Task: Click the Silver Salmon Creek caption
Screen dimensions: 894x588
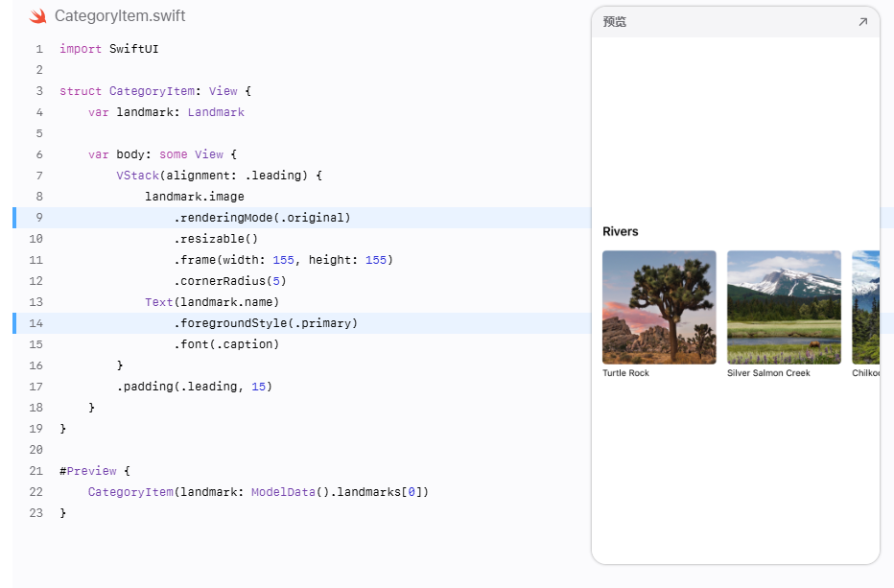Action: coord(768,373)
